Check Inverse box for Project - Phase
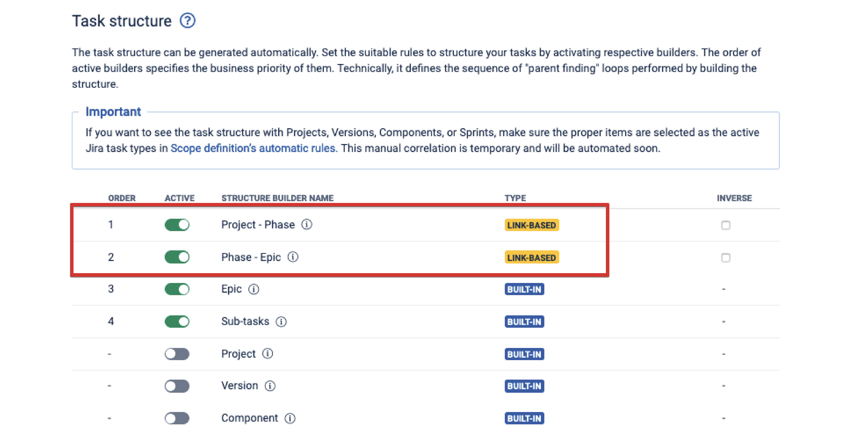The height and width of the screenshot is (434, 868). click(x=725, y=225)
